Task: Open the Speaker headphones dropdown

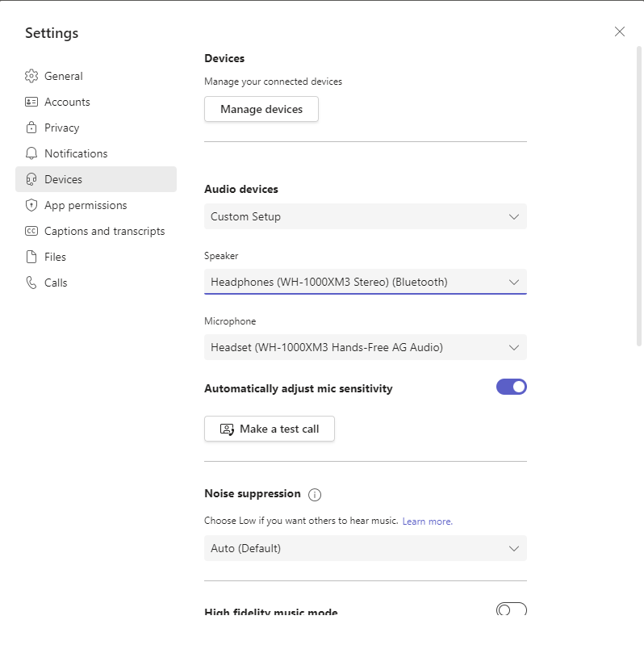Action: coord(365,282)
